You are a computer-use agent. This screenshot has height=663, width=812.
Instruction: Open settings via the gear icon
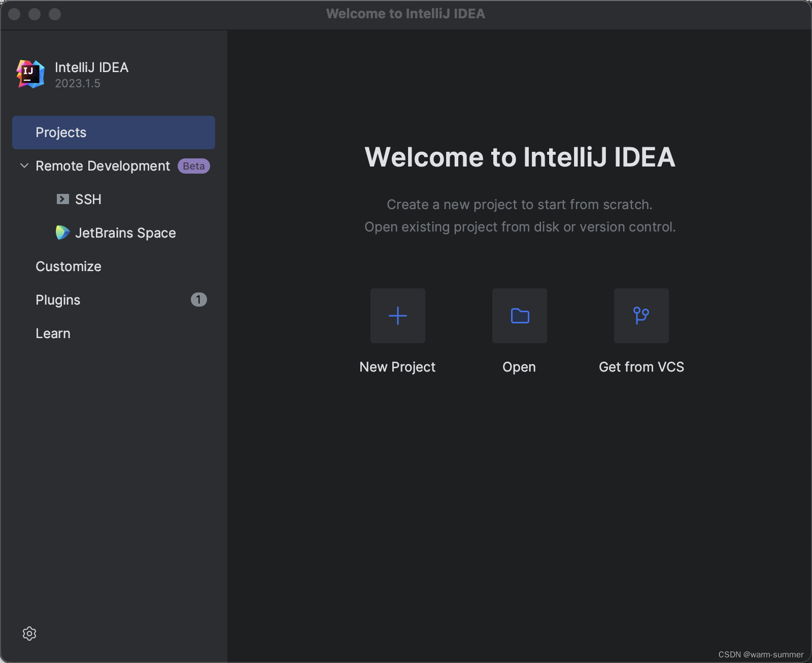pos(29,633)
